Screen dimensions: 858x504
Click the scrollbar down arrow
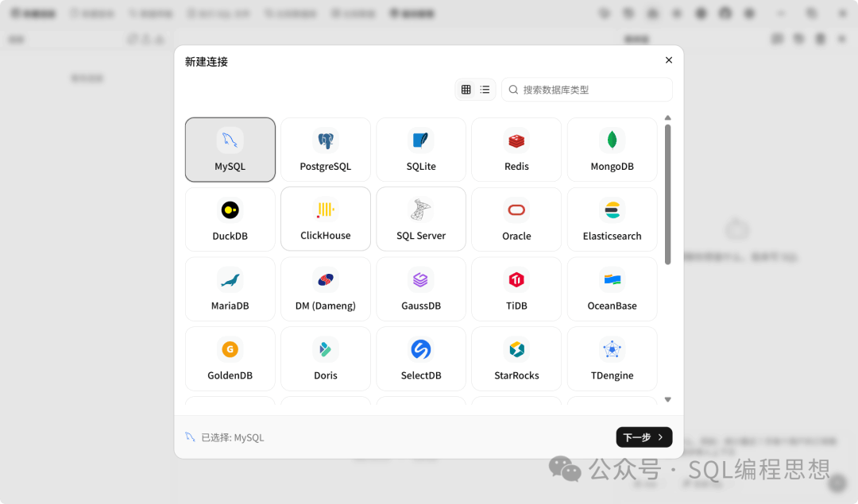pos(667,399)
